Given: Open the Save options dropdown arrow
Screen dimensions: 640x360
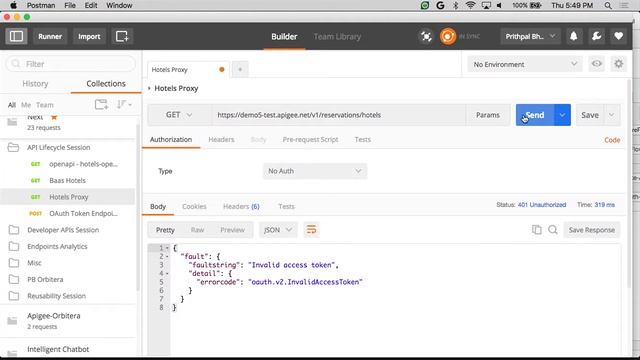Looking at the screenshot, I should tap(611, 115).
